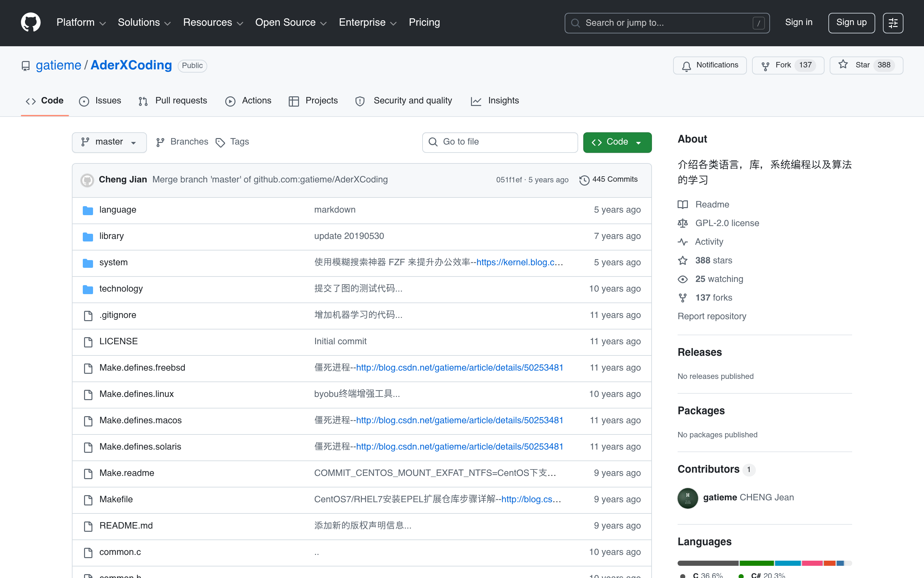The image size is (924, 578).
Task: Open Make.readme file
Action: click(x=127, y=473)
